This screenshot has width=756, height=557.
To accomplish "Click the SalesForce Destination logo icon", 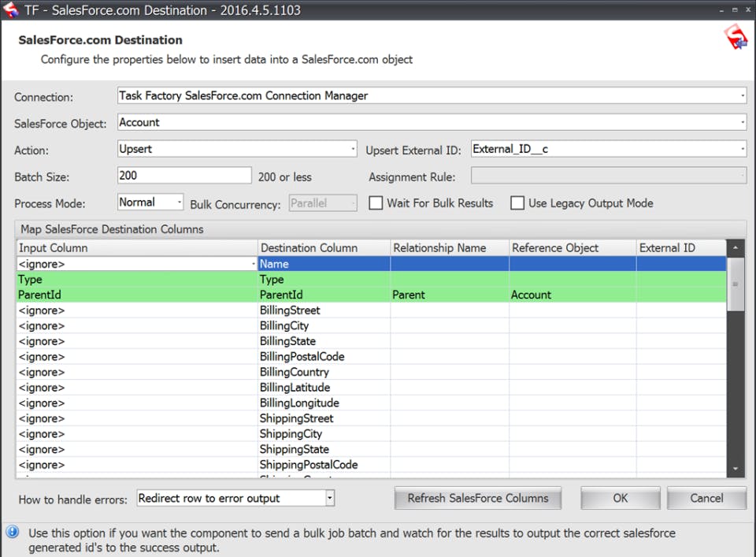I will pos(736,38).
